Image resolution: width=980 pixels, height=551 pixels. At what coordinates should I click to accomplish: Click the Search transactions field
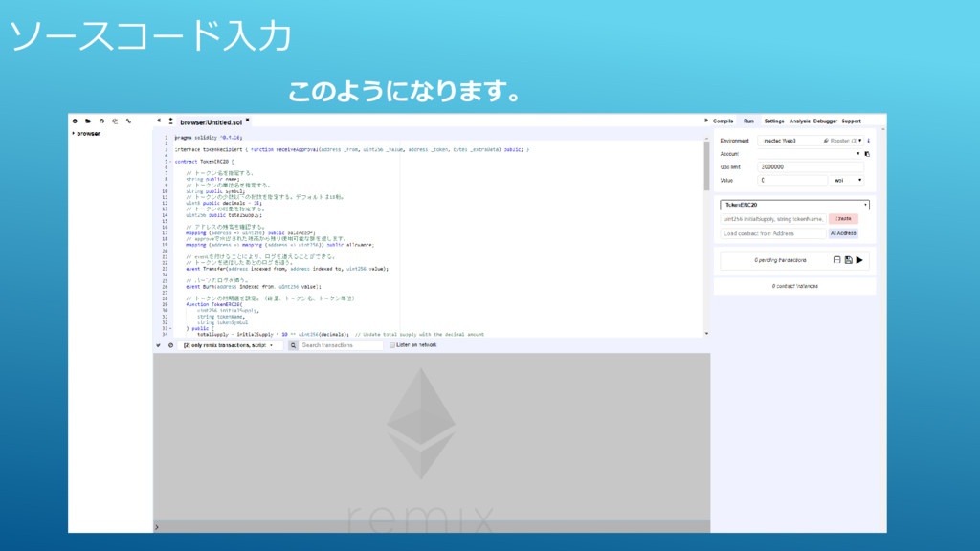coord(340,345)
